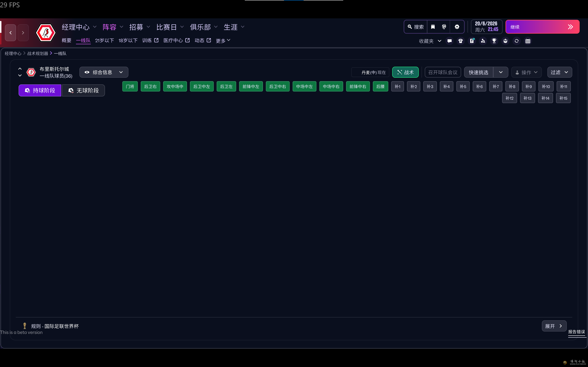The width and height of the screenshot is (588, 367).
Task: Open settings gear icon
Action: [457, 27]
